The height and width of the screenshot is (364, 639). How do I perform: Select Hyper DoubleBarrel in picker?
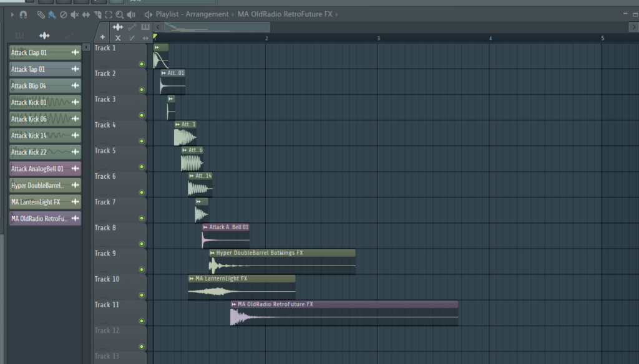click(x=45, y=185)
